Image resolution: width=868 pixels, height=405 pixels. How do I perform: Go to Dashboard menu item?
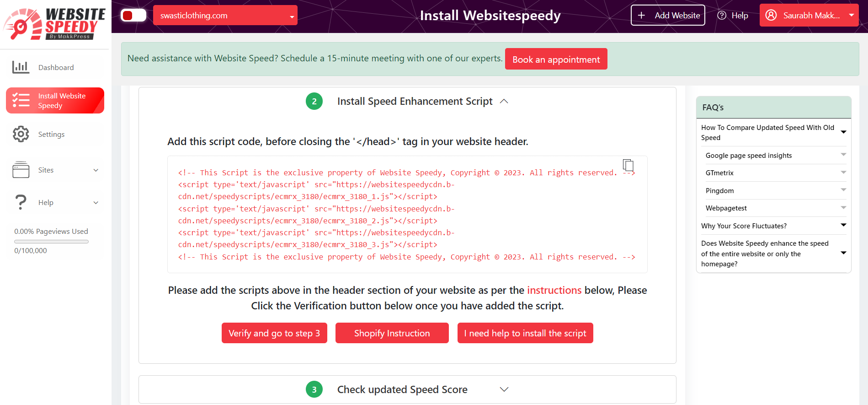(56, 67)
